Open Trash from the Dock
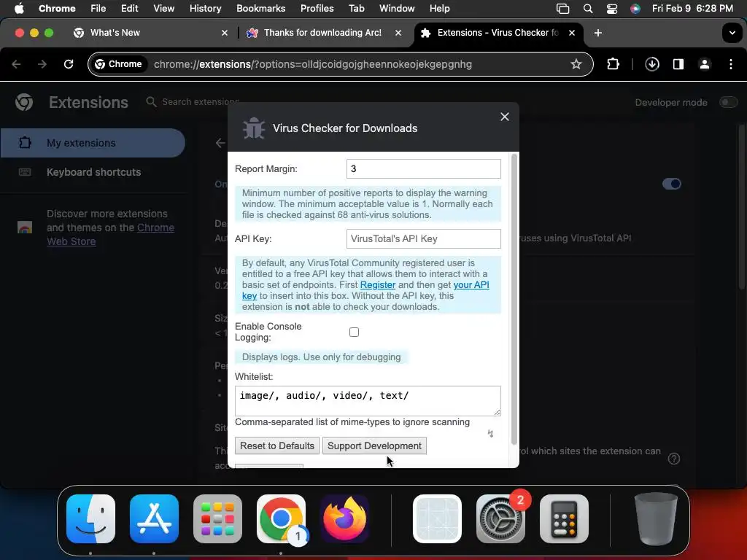Image resolution: width=747 pixels, height=560 pixels. (x=656, y=518)
